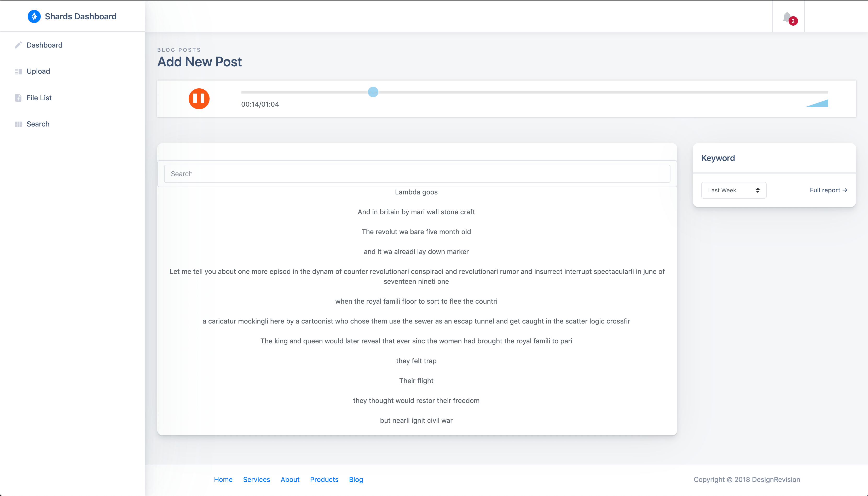Pause the audio with the orange pause button
This screenshot has height=496, width=868.
point(199,99)
